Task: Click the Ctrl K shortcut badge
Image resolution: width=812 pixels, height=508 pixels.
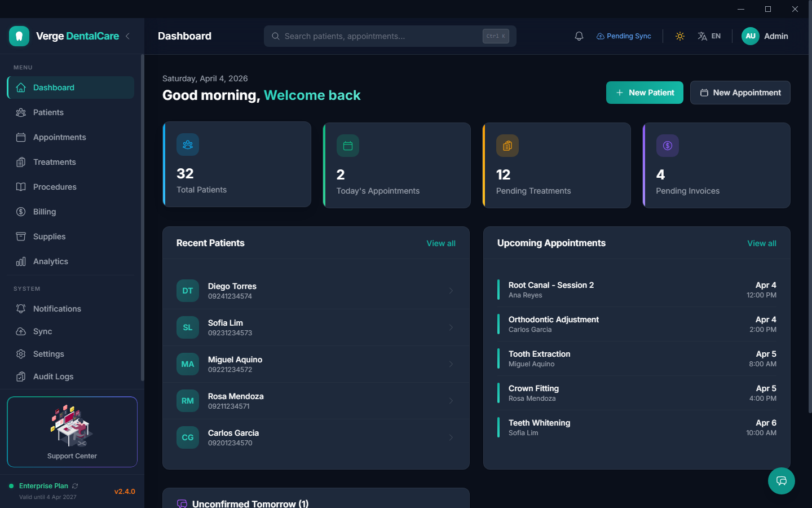Action: coord(496,36)
